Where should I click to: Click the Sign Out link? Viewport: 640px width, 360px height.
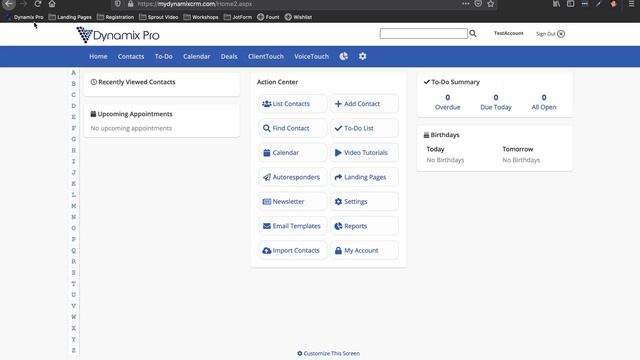pos(550,34)
